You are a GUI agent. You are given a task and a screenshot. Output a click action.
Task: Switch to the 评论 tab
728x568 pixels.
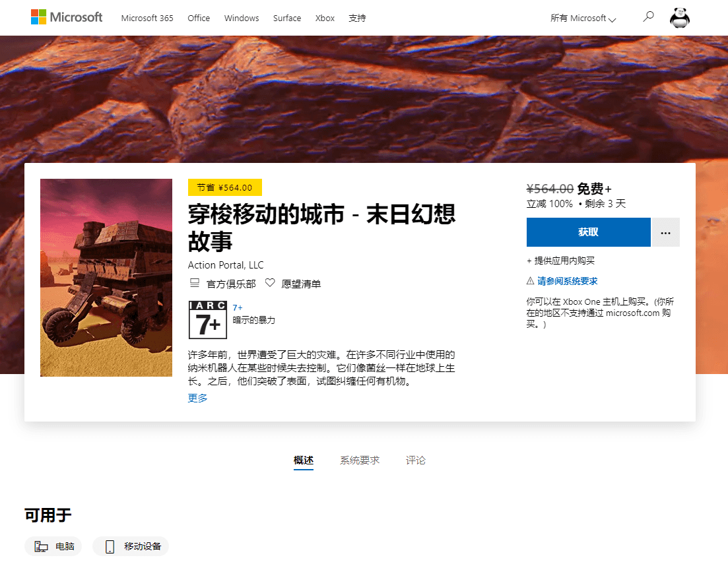point(416,460)
